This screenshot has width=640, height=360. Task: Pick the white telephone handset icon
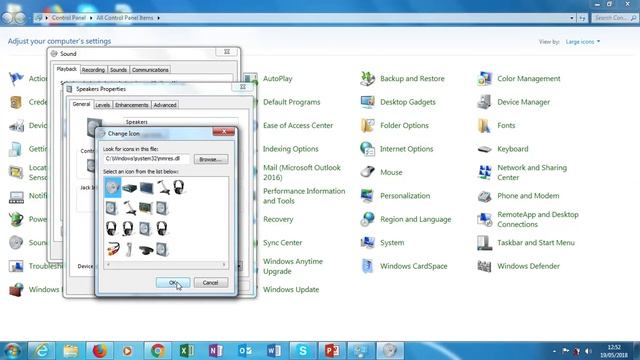pyautogui.click(x=129, y=249)
